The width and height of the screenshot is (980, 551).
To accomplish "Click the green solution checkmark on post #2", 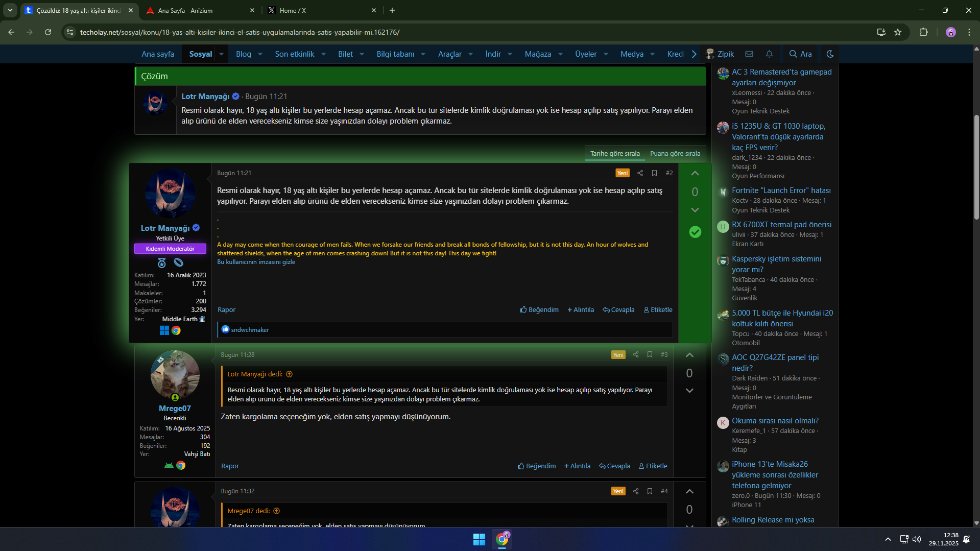I will (x=695, y=232).
